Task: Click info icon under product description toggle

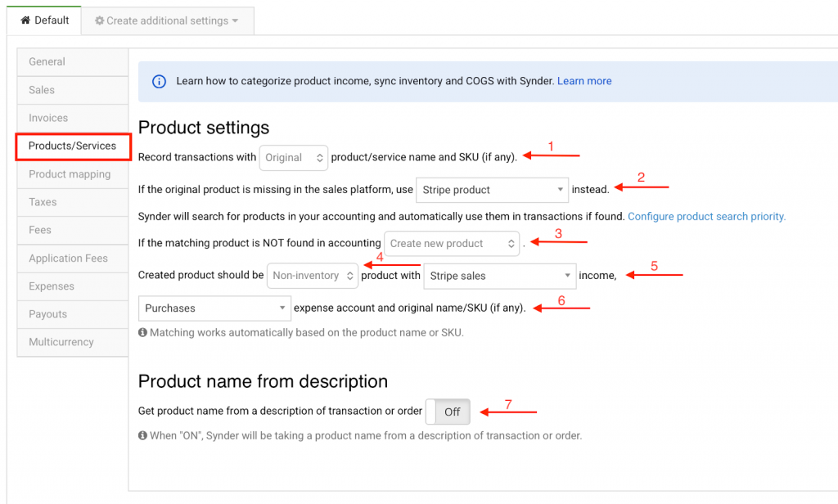Action: tap(142, 436)
